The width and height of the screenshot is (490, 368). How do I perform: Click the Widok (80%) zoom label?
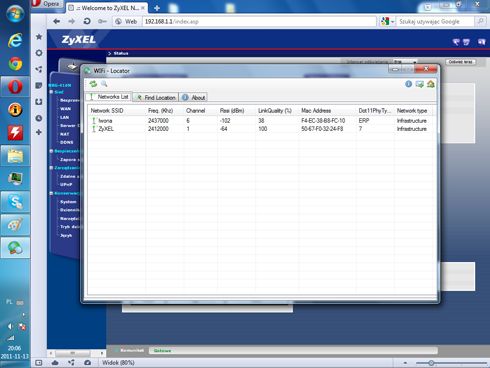(x=118, y=363)
